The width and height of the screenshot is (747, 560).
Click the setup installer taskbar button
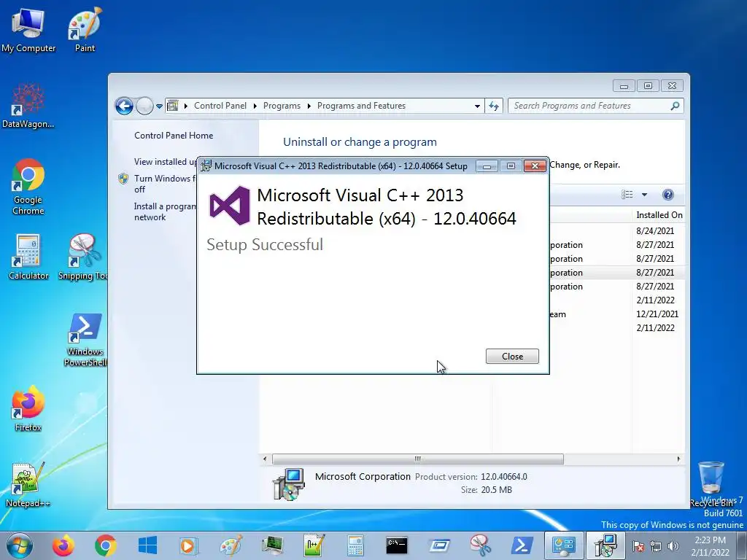[606, 545]
